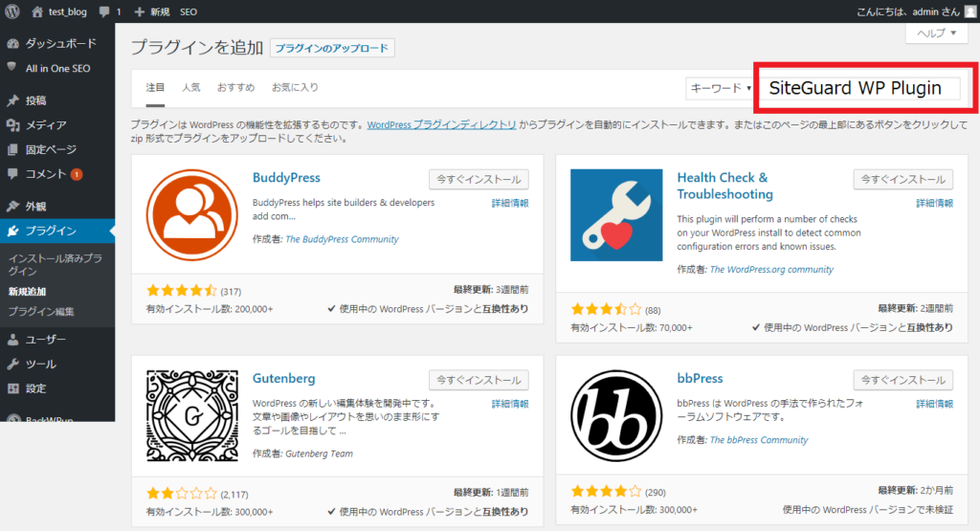980x531 pixels.
Task: Click Install Now for BuddyPress
Action: point(479,179)
